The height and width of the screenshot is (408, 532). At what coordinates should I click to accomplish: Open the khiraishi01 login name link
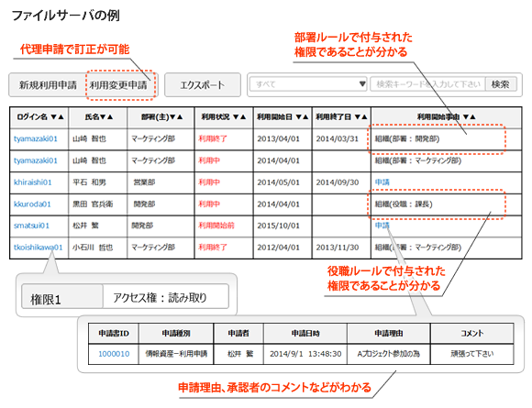33,182
